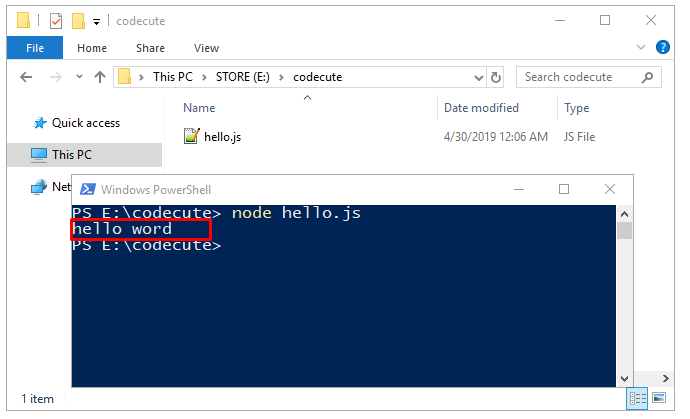The width and height of the screenshot is (690, 419).
Task: Open the Recent locations dropdown arrow
Action: click(81, 77)
